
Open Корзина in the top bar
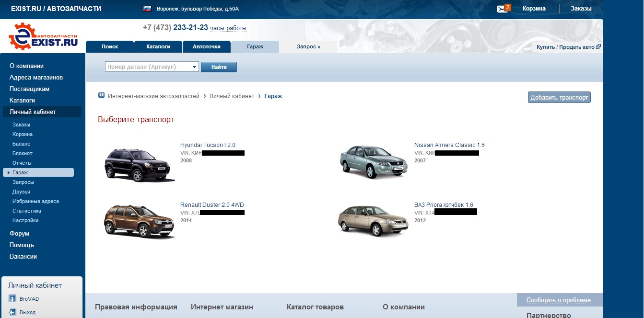(x=534, y=9)
